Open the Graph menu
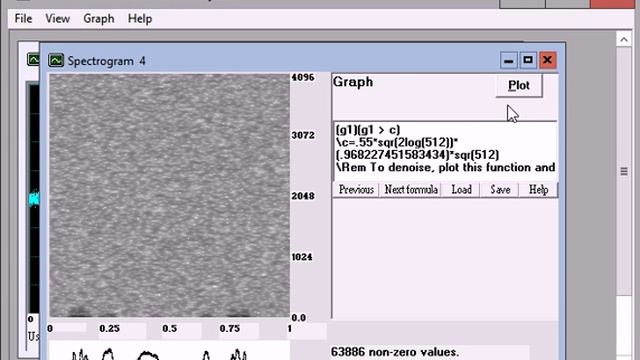This screenshot has height=360, width=640. (x=99, y=19)
